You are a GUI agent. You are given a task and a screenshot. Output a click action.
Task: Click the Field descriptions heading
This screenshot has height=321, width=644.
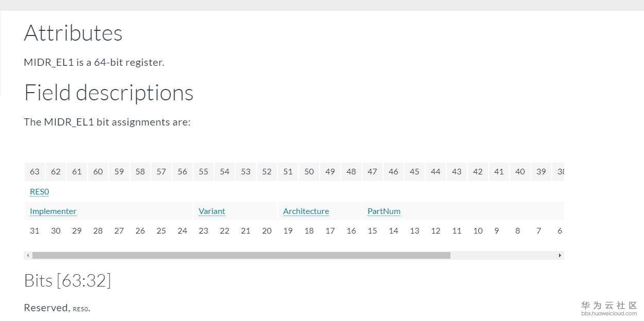(109, 93)
